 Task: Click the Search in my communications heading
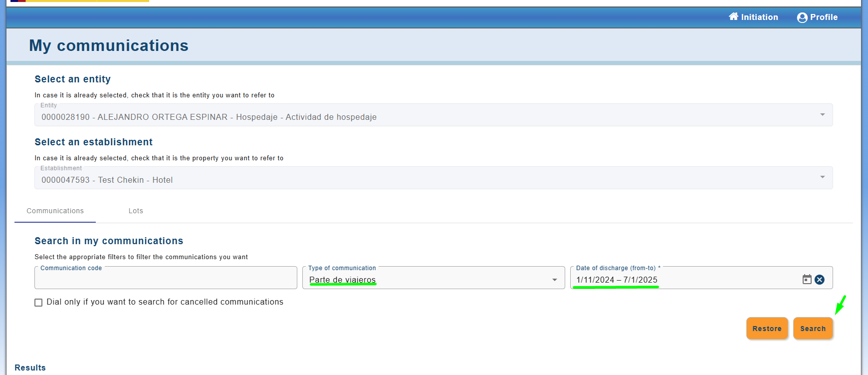pyautogui.click(x=109, y=241)
